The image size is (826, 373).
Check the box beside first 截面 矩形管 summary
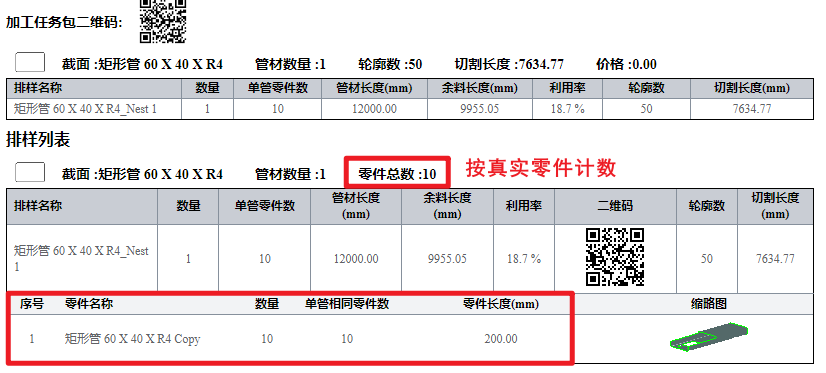pyautogui.click(x=30, y=63)
